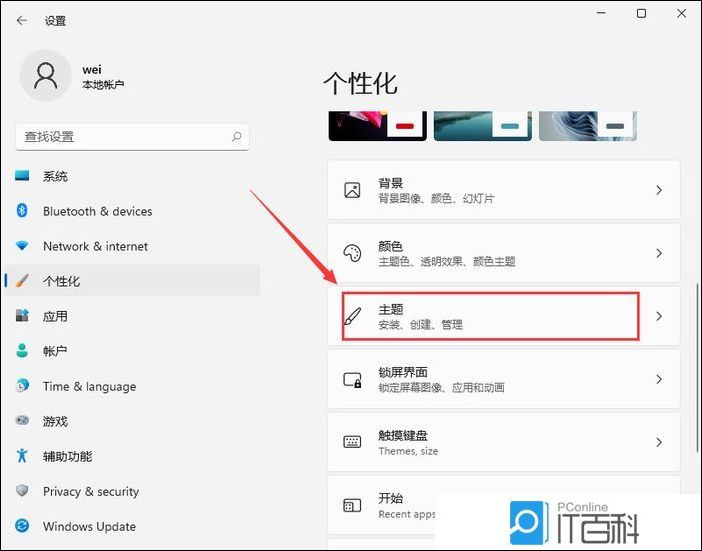Viewport: 702px width, 551px height.
Task: Click the user avatar icon
Action: pos(46,75)
